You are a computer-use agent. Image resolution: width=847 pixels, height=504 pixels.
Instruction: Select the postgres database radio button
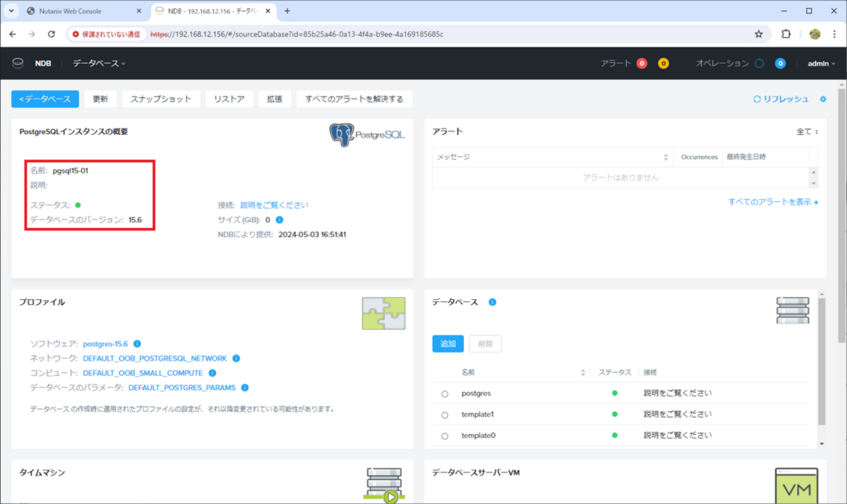click(x=445, y=394)
